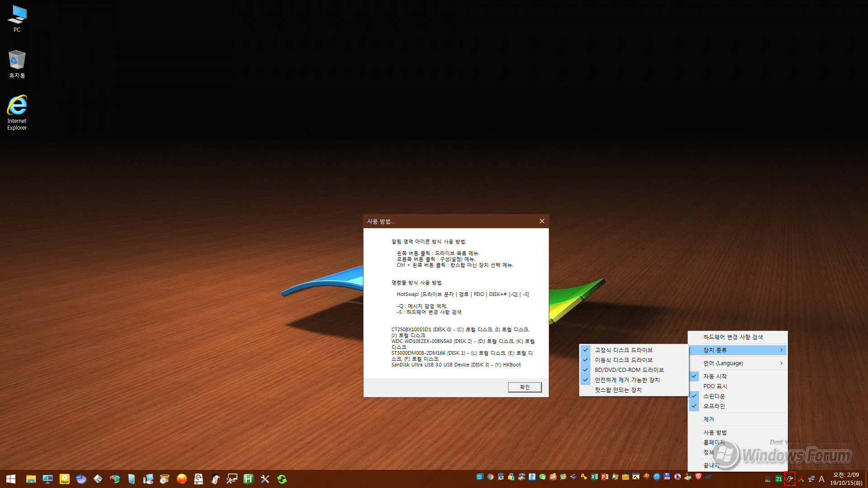Screen dimensions: 868x488
Task: Open the white disk recovery taskbar icon
Action: tap(198, 479)
